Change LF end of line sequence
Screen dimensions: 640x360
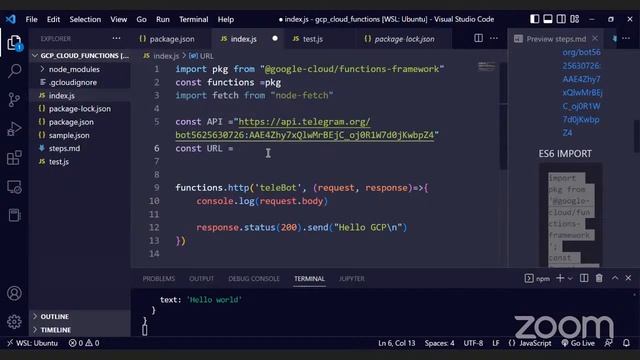tap(496, 343)
